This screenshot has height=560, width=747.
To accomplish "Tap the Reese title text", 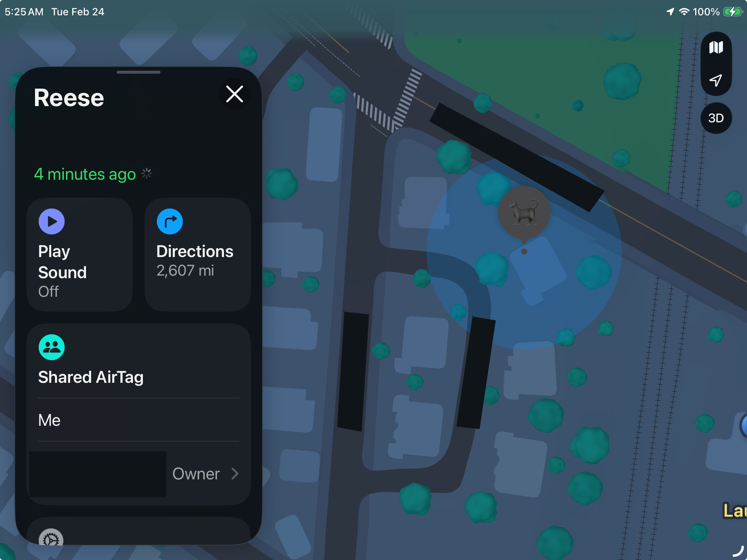I will (x=69, y=97).
